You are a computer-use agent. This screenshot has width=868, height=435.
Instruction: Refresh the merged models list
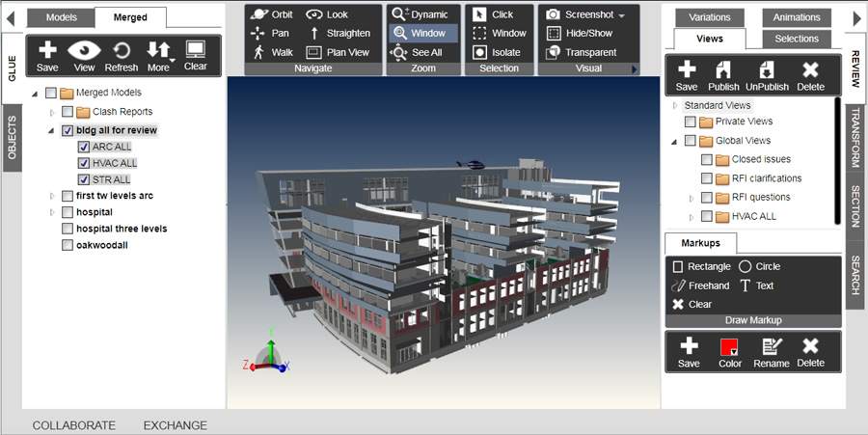[122, 56]
